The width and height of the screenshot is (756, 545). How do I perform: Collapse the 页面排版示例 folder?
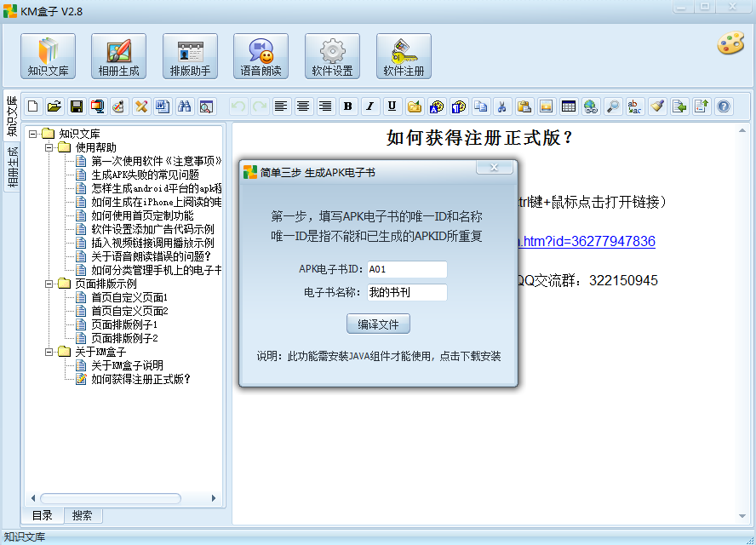click(x=49, y=284)
